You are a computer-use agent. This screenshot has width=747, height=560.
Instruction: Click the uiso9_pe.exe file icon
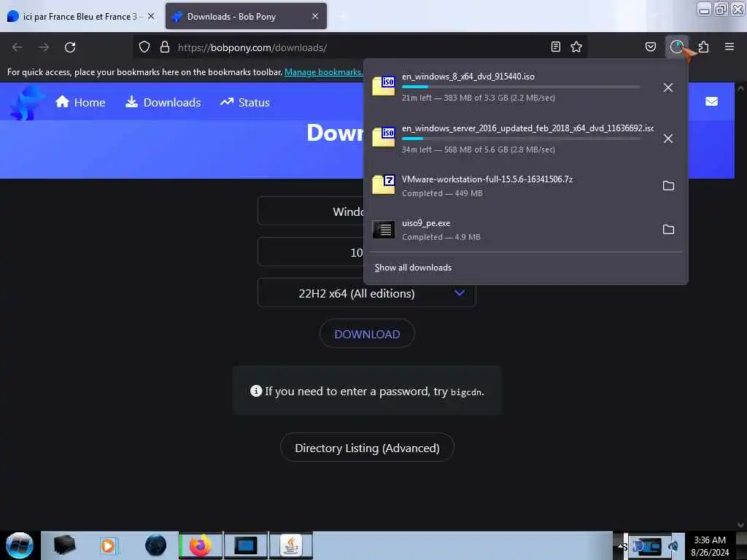pos(384,230)
